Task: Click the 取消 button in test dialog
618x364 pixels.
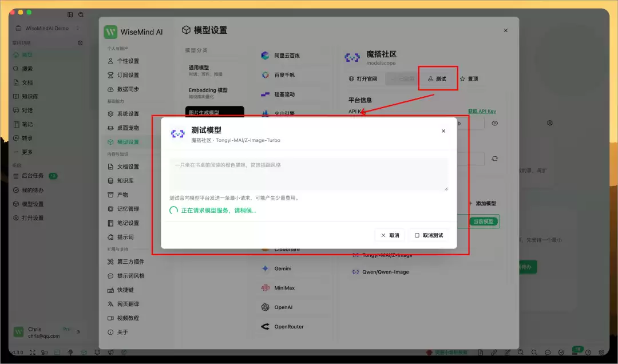Action: tap(390, 235)
